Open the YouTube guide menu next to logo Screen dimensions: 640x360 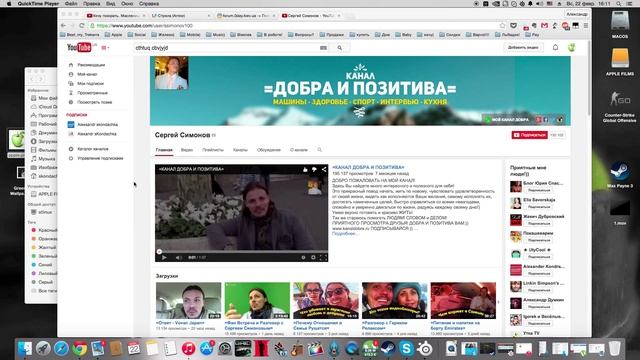coord(105,48)
